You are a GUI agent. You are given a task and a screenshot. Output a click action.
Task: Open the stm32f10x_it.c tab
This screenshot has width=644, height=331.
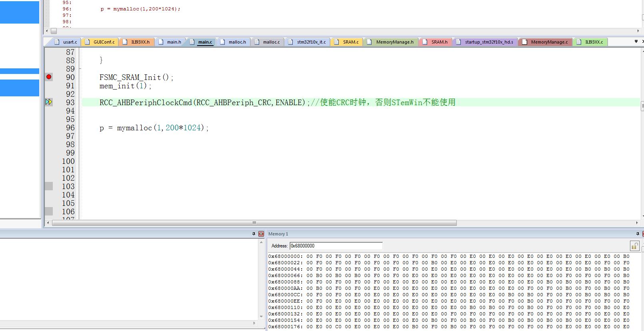tap(308, 42)
